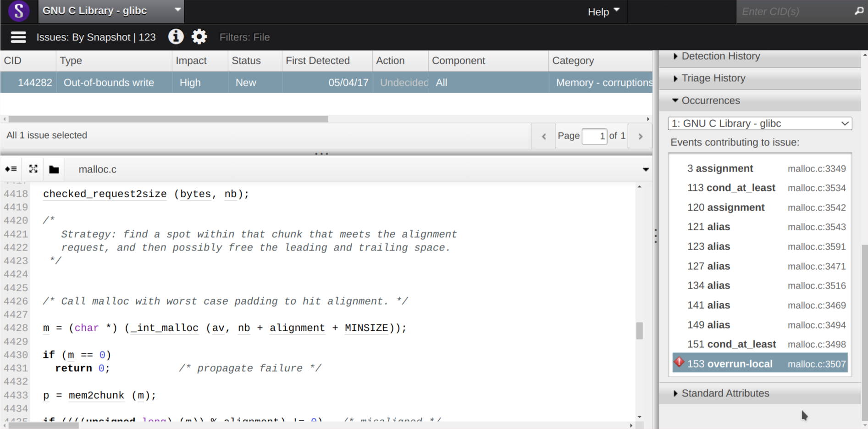Click the Synopsys S logo
The height and width of the screenshot is (429, 868).
(x=19, y=11)
